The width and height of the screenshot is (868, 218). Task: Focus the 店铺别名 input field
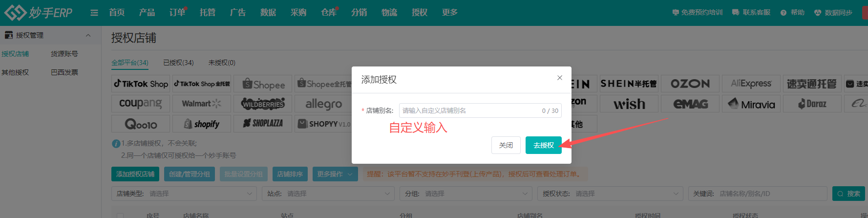click(x=480, y=110)
